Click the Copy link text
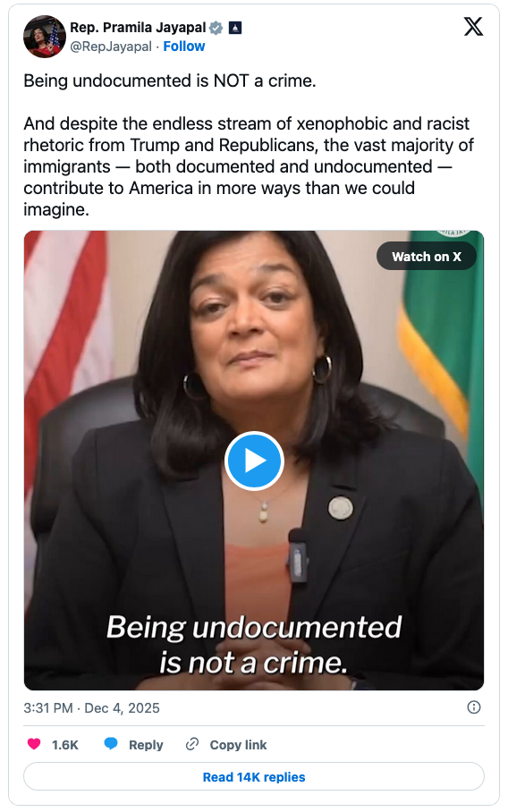This screenshot has height=812, width=508. 238,745
